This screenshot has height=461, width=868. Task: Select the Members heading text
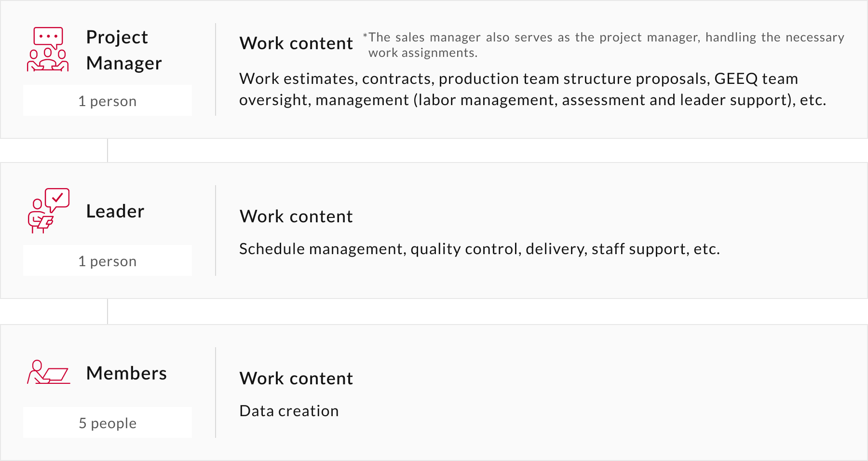126,373
